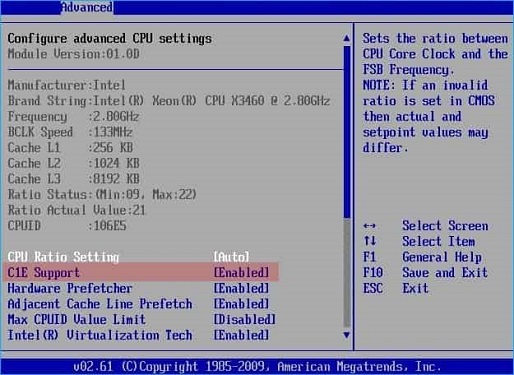514x375 pixels.
Task: Click Cache L3 8192 KB line
Action: [73, 179]
